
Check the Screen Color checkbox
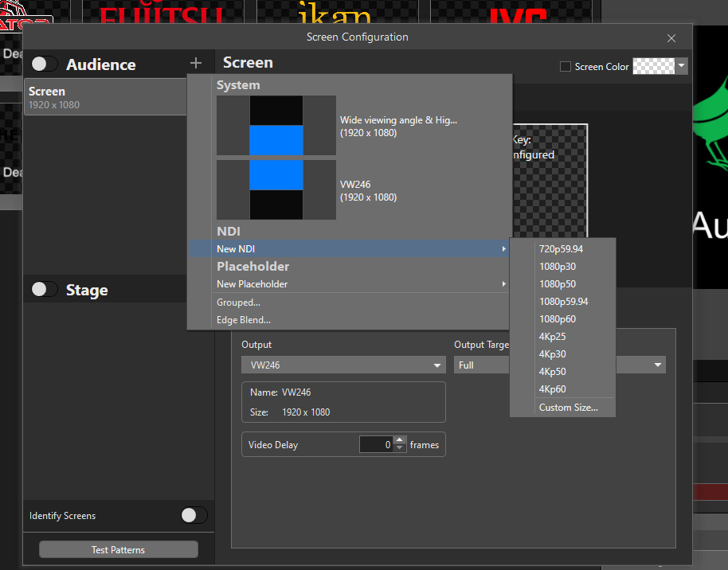[x=566, y=67]
